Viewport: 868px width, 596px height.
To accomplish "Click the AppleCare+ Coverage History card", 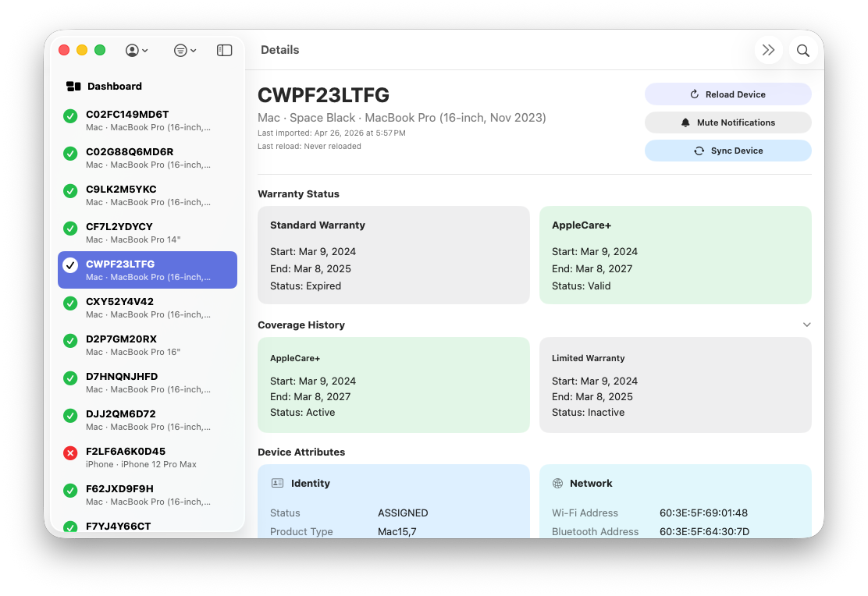I will (393, 385).
